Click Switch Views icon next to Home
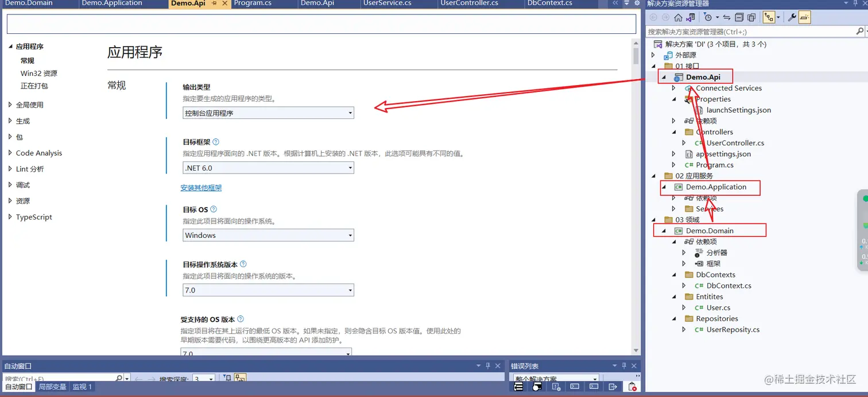Image resolution: width=868 pixels, height=397 pixels. [689, 17]
